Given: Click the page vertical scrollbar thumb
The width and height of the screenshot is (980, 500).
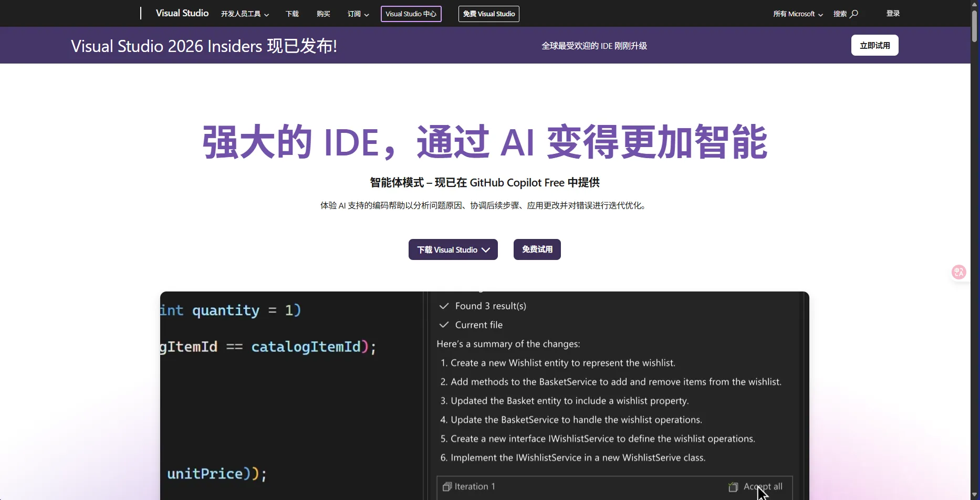Looking at the screenshot, I should point(975,26).
